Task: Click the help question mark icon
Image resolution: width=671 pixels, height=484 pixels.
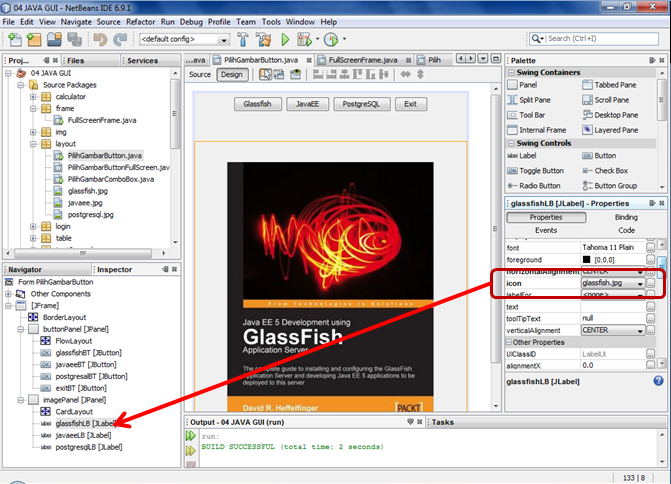Action: (658, 380)
